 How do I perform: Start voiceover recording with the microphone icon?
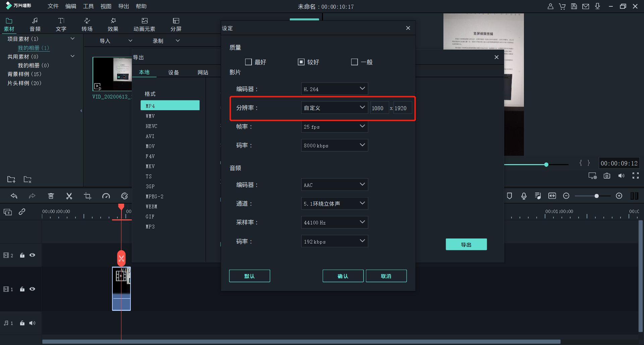[x=524, y=196]
